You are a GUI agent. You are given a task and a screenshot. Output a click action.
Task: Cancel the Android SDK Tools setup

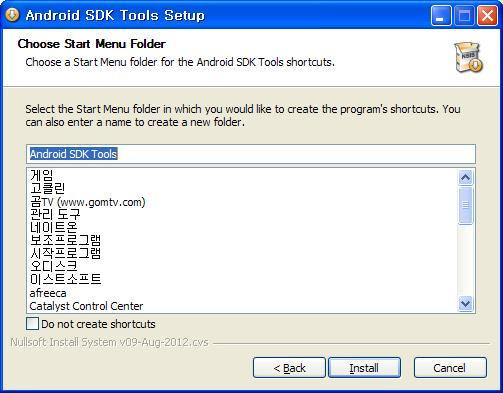coord(450,368)
